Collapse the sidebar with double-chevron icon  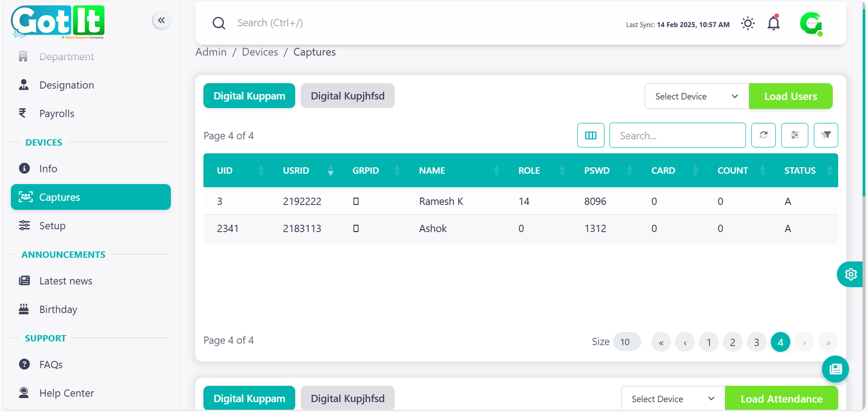click(x=161, y=21)
